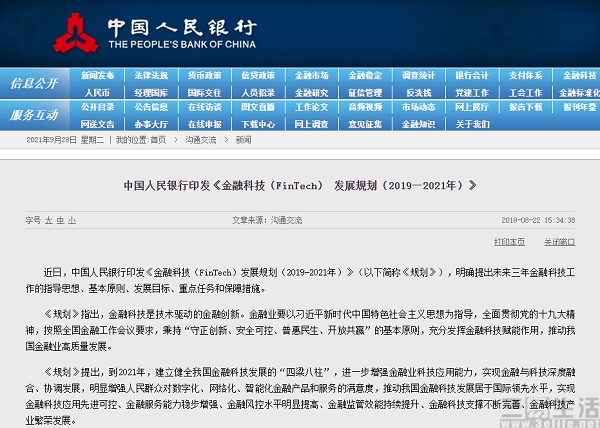Open 办事大厅 menu item

tap(151, 124)
